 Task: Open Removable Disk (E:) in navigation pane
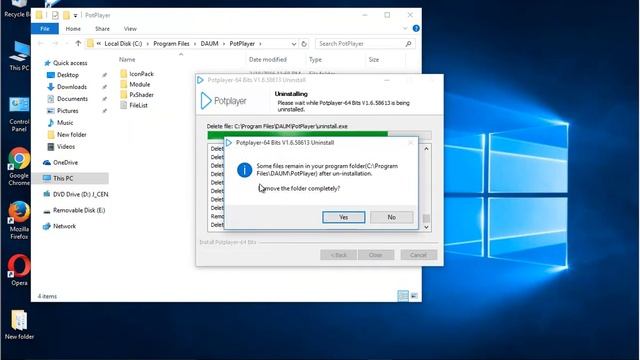tap(74, 210)
